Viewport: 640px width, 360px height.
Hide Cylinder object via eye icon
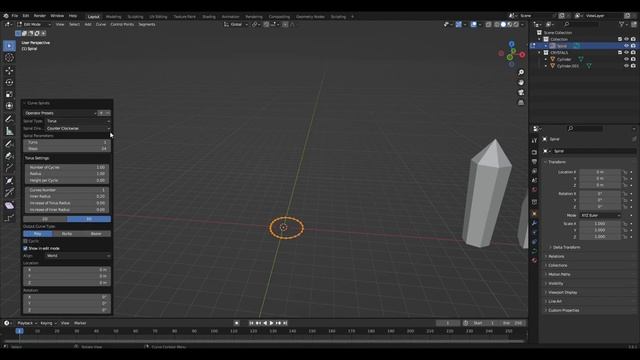(x=626, y=59)
